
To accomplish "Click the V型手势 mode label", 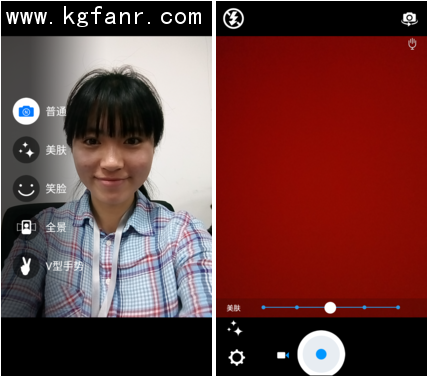I will (x=64, y=266).
